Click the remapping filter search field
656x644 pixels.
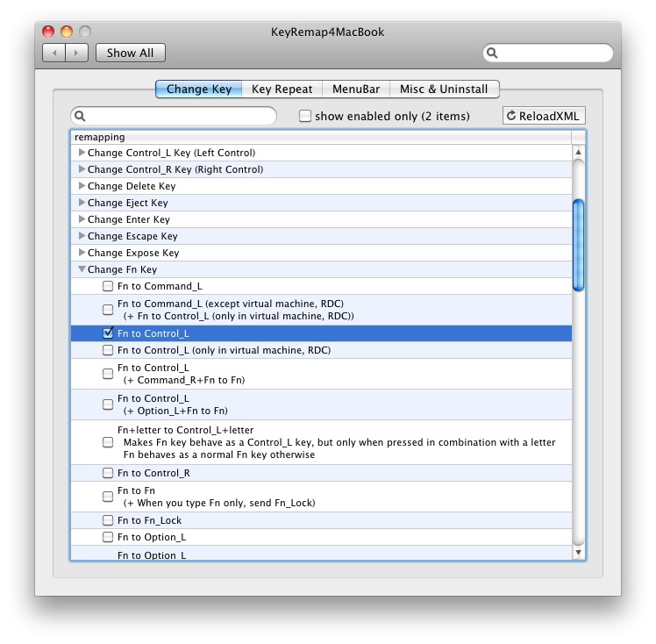180,116
